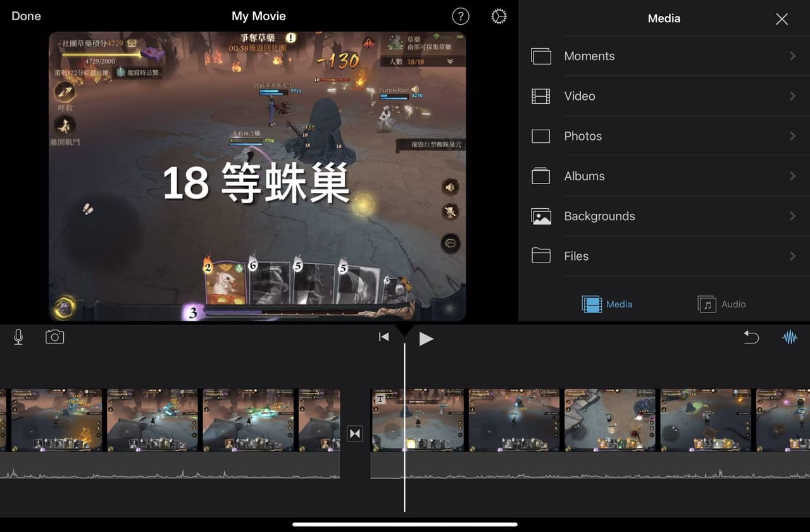Click the Albums stack icon
Image resolution: width=810 pixels, height=532 pixels.
click(541, 176)
